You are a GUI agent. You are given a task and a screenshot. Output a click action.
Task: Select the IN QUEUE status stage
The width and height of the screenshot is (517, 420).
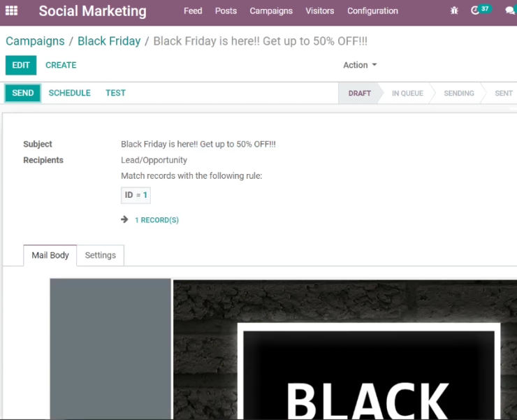point(407,94)
